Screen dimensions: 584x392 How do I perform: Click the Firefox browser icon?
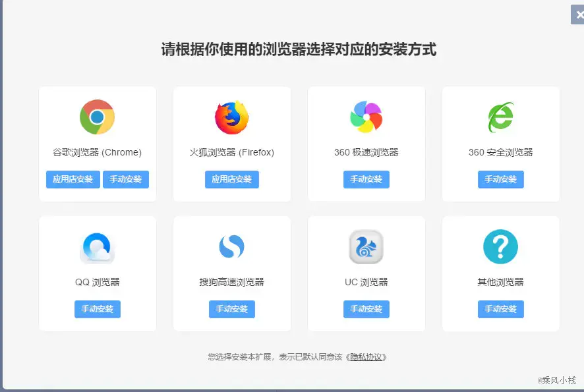pyautogui.click(x=231, y=117)
